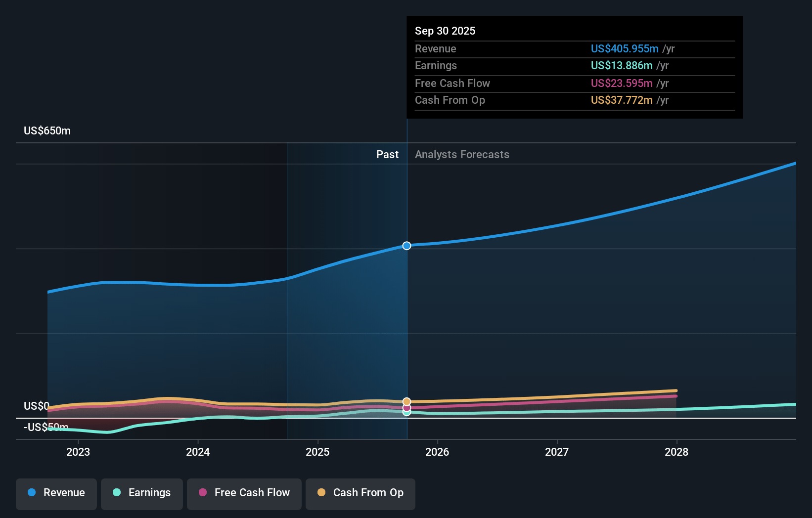Click the orange Cash From Op legend dot
The width and height of the screenshot is (812, 518).
coord(321,493)
